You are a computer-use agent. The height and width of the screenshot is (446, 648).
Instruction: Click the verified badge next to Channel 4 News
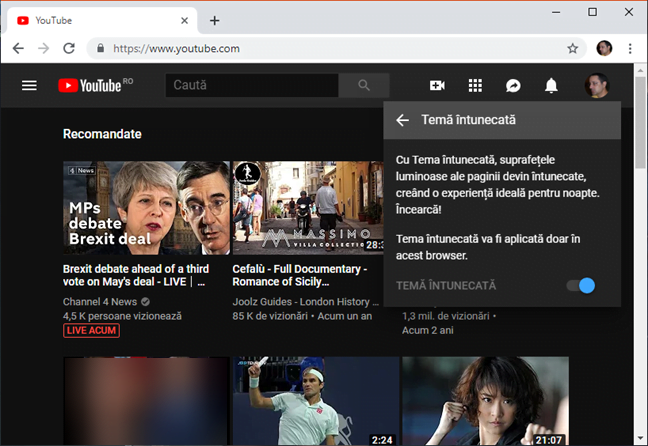(145, 302)
